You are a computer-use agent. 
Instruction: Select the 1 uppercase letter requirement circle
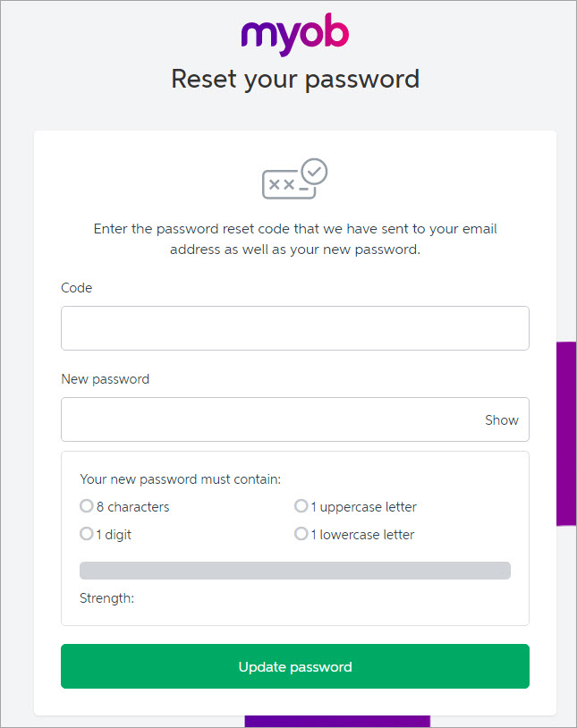[301, 506]
